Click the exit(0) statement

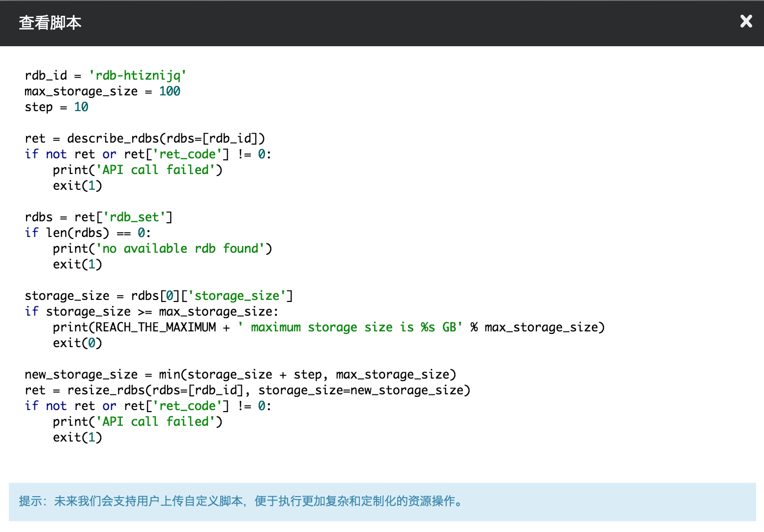(x=77, y=343)
